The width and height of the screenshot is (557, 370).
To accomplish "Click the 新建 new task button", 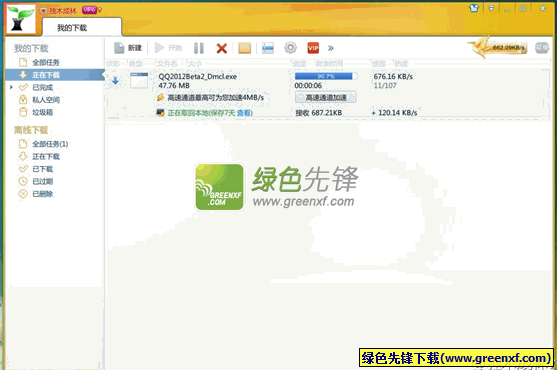I will tap(128, 48).
